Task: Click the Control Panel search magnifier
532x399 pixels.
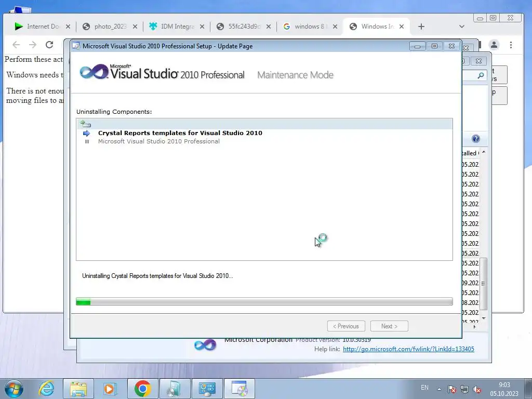Action: pyautogui.click(x=481, y=75)
